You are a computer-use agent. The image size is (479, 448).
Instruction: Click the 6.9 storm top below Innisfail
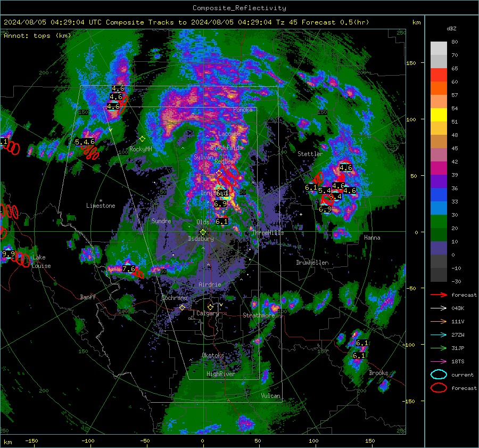[x=220, y=203]
